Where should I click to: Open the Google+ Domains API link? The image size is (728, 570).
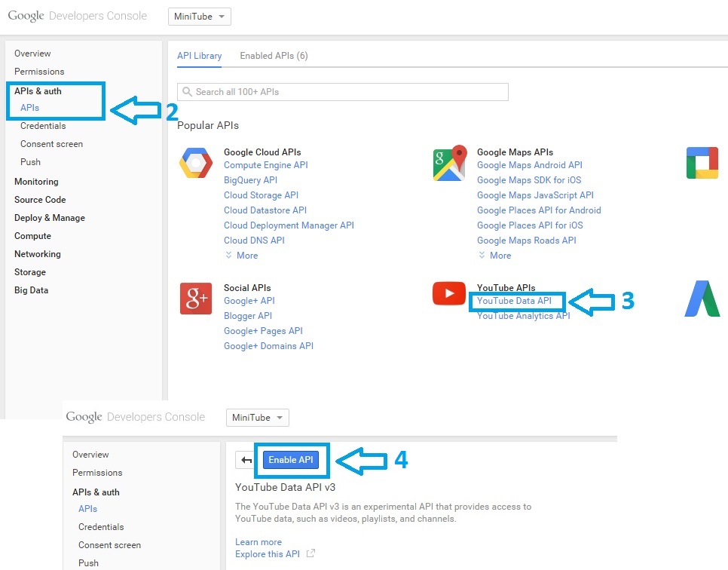pyautogui.click(x=268, y=346)
